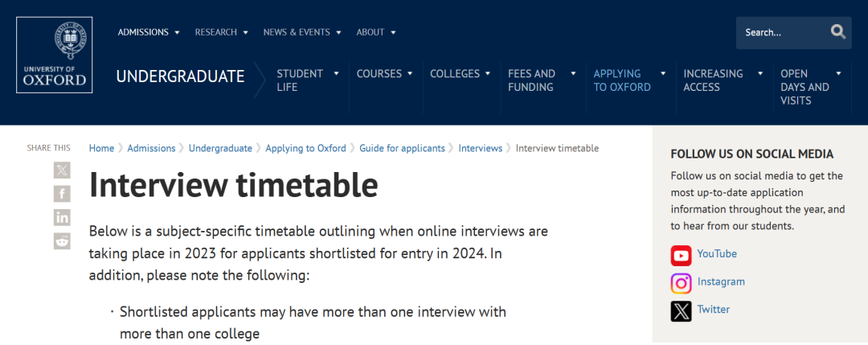This screenshot has width=868, height=345.
Task: Click the University of Oxford logo
Action: coord(55,55)
